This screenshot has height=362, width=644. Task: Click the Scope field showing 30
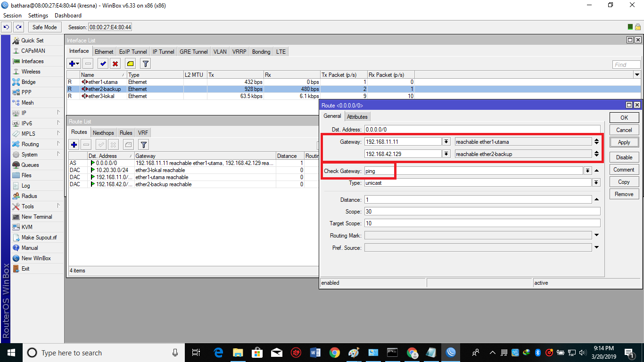tap(482, 212)
